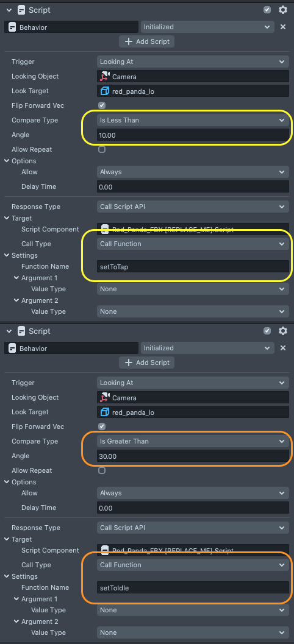Open gear settings of second Script component
Viewport: 294px width, 644px height.
282,331
